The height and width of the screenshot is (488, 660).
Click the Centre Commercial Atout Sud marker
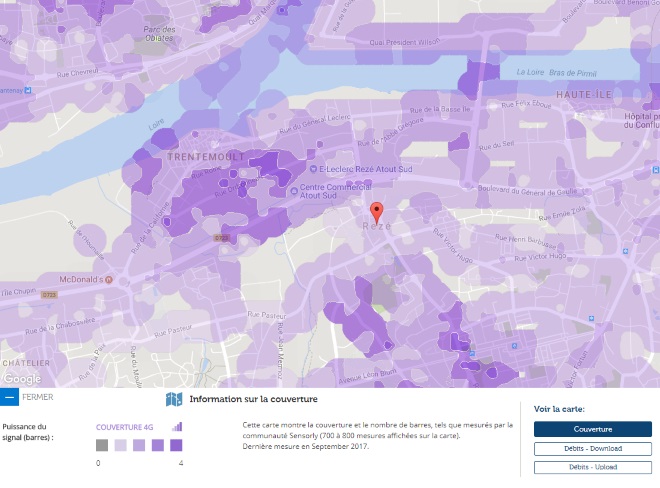292,189
